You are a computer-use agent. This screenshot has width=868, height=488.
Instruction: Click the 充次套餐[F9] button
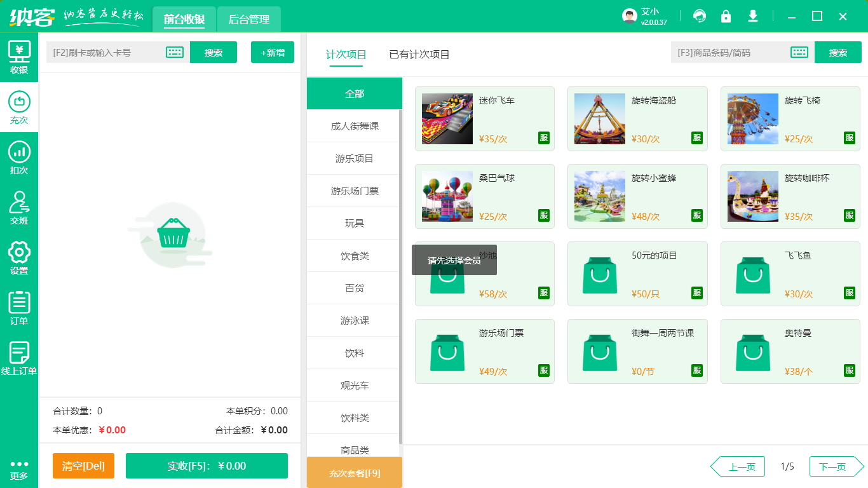(x=355, y=473)
